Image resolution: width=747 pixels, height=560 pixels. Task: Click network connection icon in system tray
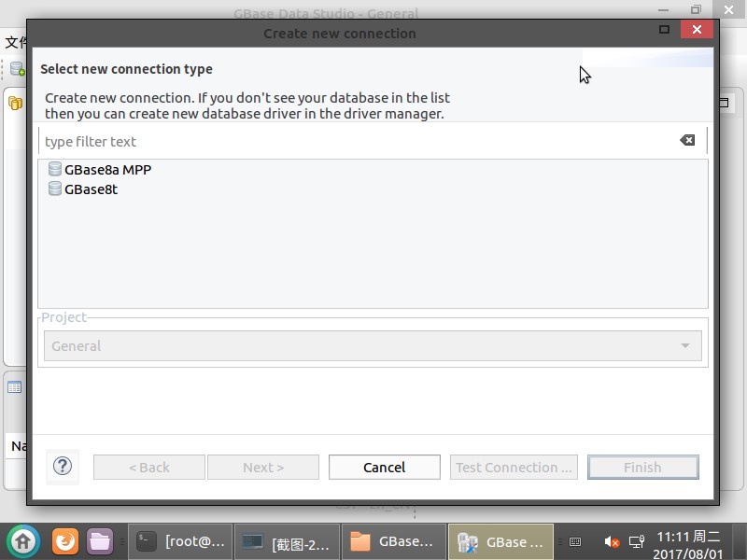tap(637, 542)
